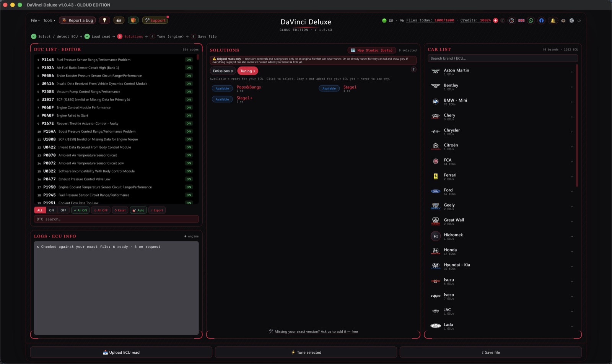Focus the DTC search field

click(116, 219)
